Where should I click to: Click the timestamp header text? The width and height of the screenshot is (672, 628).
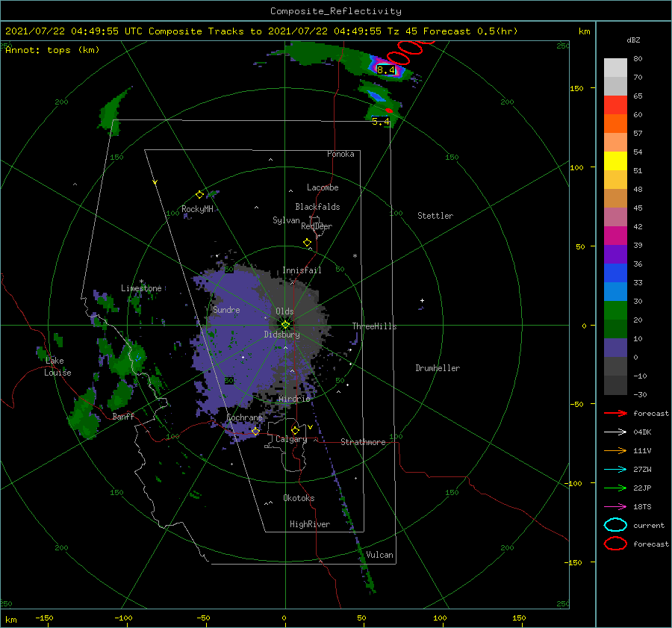click(x=261, y=31)
